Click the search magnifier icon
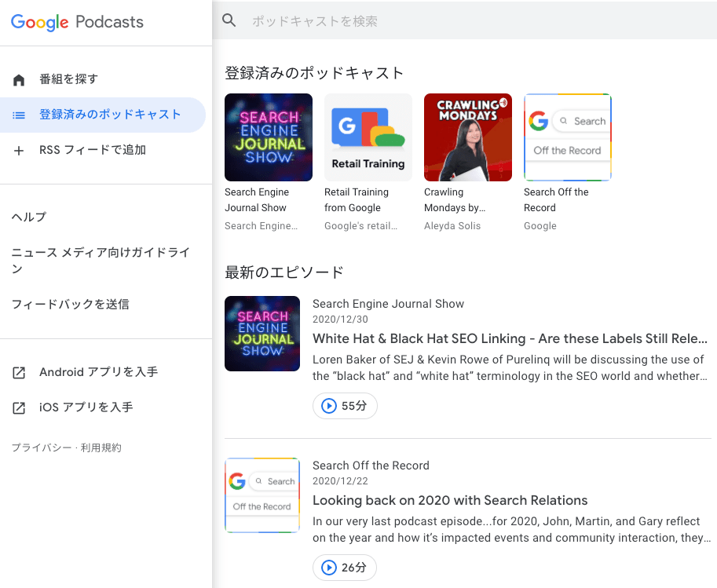The width and height of the screenshot is (717, 588). point(229,20)
